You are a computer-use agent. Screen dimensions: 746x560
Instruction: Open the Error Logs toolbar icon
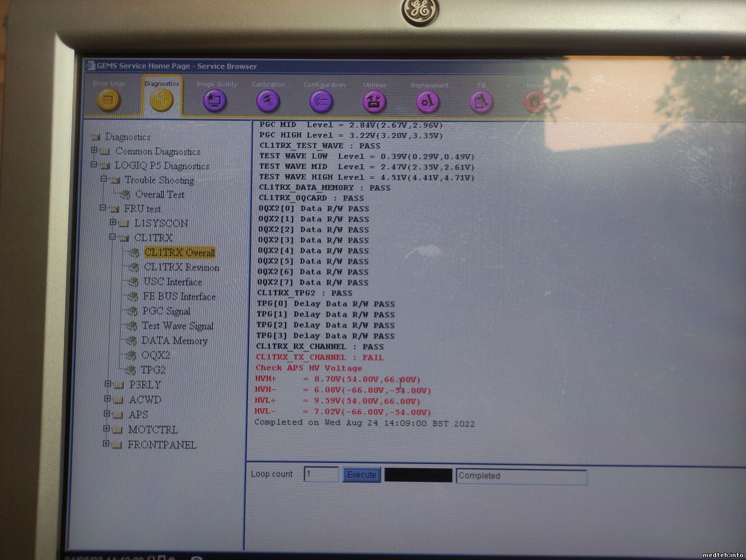pyautogui.click(x=108, y=101)
